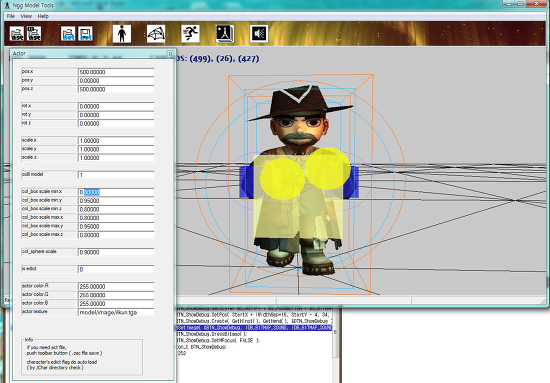This screenshot has height=383, width=550.
Task: Open the File menu
Action: pos(11,16)
